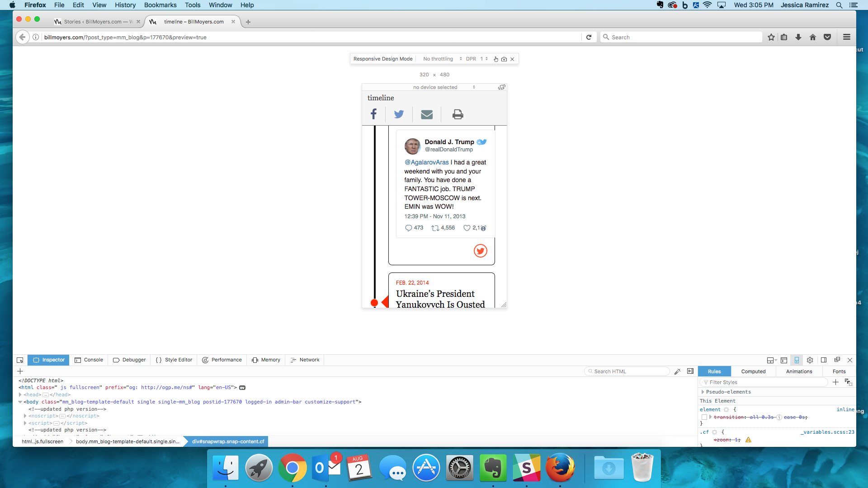Open the _variables.scss:23 source link
This screenshot has width=868, height=488.
(x=827, y=432)
